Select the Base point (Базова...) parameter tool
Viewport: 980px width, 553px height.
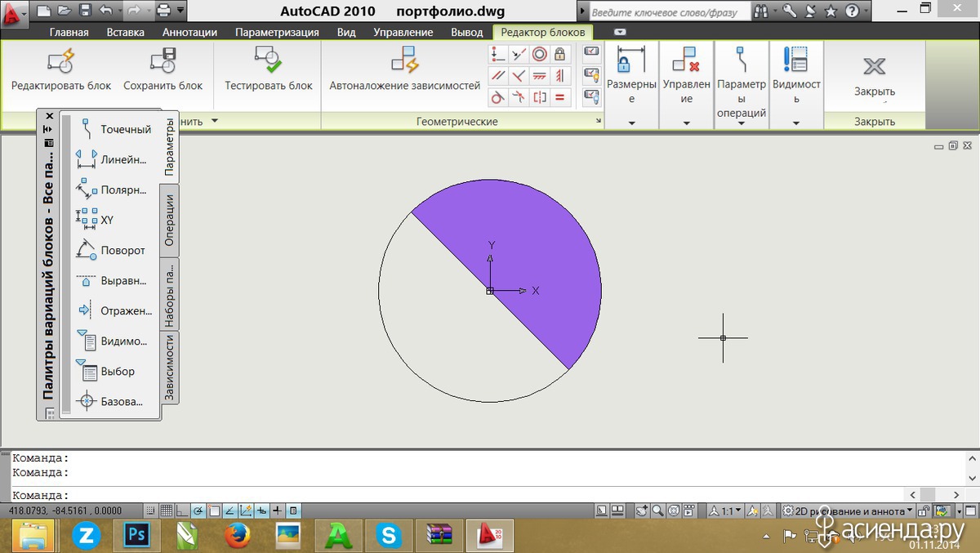pyautogui.click(x=109, y=401)
